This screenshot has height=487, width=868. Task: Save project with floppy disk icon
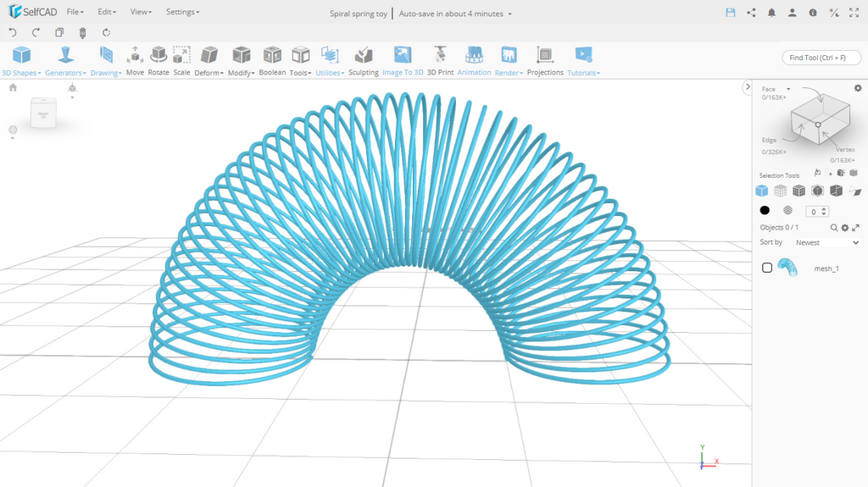point(731,13)
